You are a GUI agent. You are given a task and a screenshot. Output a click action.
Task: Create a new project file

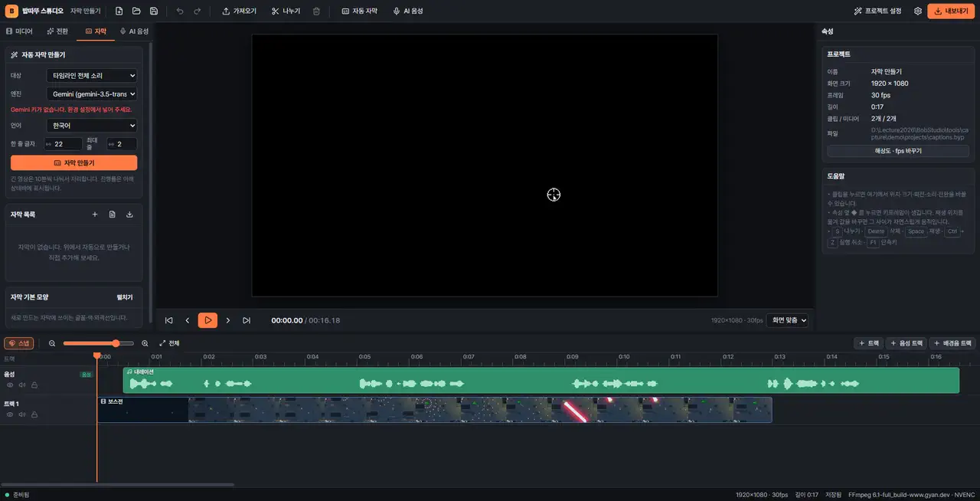pos(119,11)
